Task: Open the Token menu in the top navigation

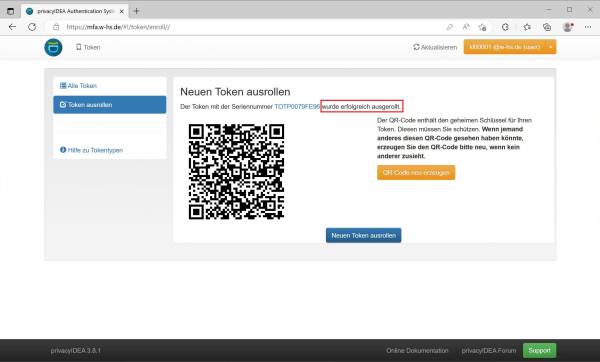Action: pyautogui.click(x=88, y=47)
